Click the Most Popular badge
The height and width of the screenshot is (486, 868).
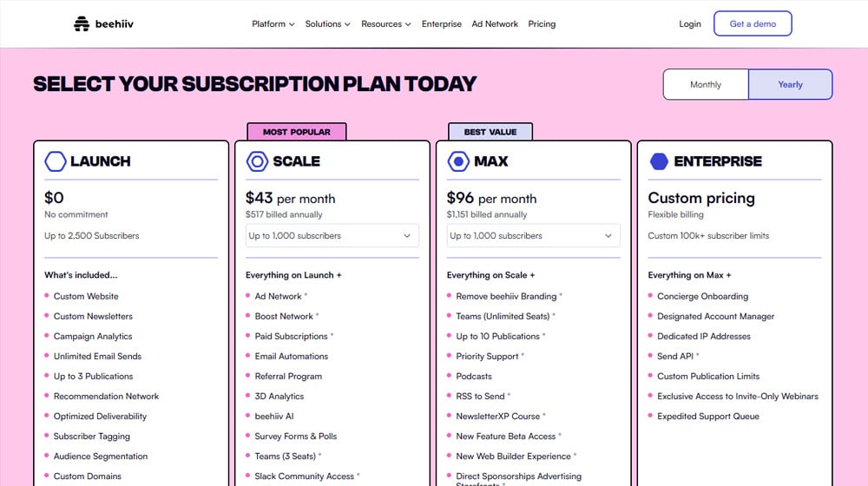tap(297, 132)
